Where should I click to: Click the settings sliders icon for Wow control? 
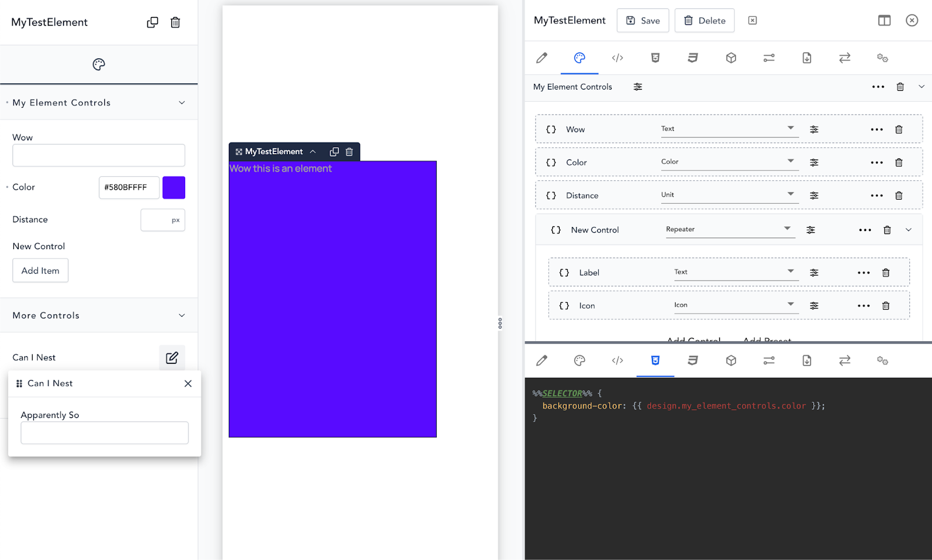[814, 129]
